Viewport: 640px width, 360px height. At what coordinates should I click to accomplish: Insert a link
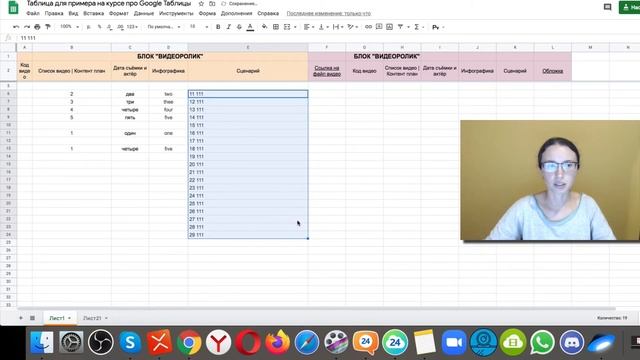point(368,27)
